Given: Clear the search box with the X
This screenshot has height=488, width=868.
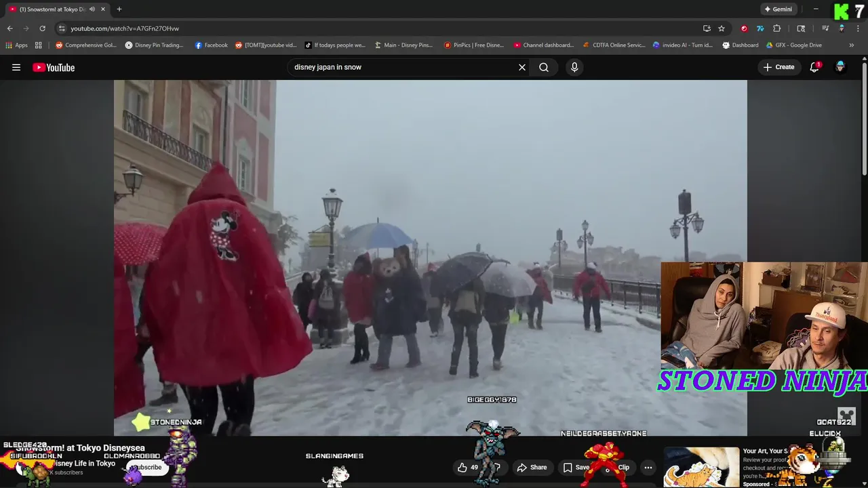Looking at the screenshot, I should [522, 67].
